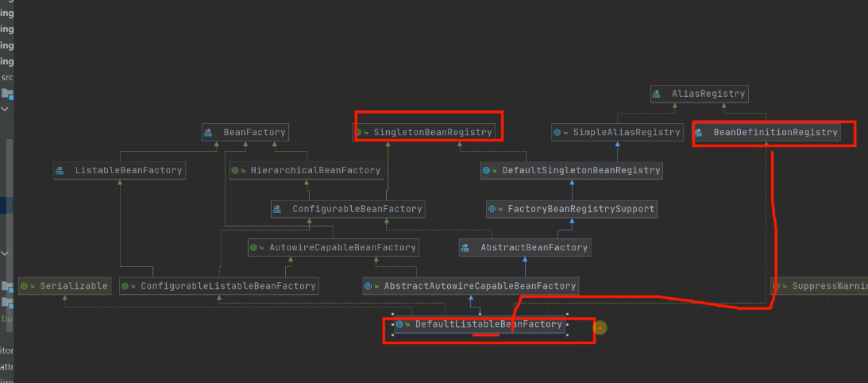The height and width of the screenshot is (383, 868).
Task: Click the folder icon below src
Action: tap(7, 94)
